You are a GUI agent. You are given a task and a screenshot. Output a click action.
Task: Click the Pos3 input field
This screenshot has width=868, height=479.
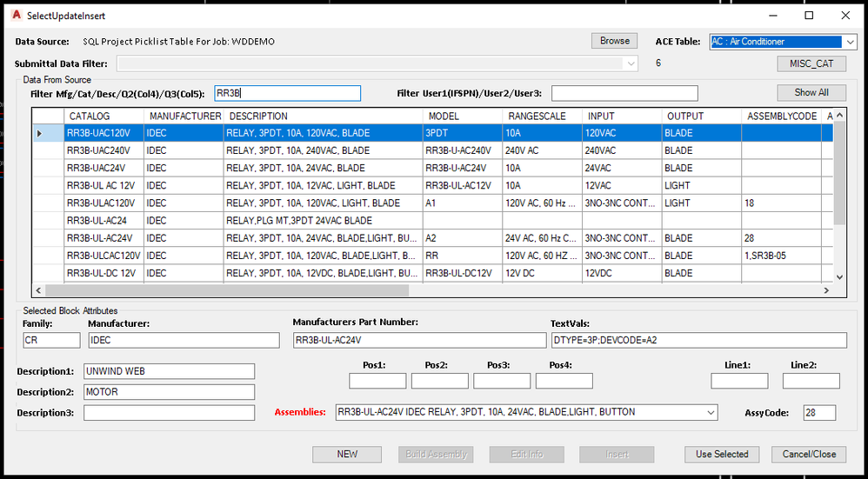pyautogui.click(x=502, y=381)
